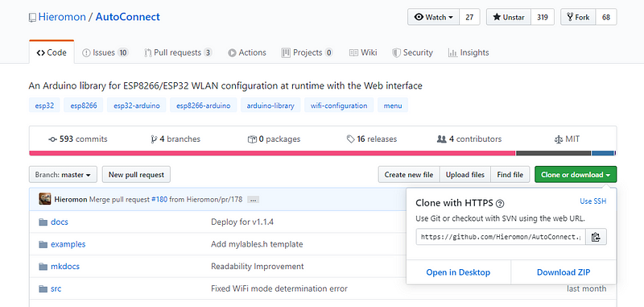Image resolution: width=644 pixels, height=307 pixels.
Task: View the 4 branches list
Action: point(175,139)
